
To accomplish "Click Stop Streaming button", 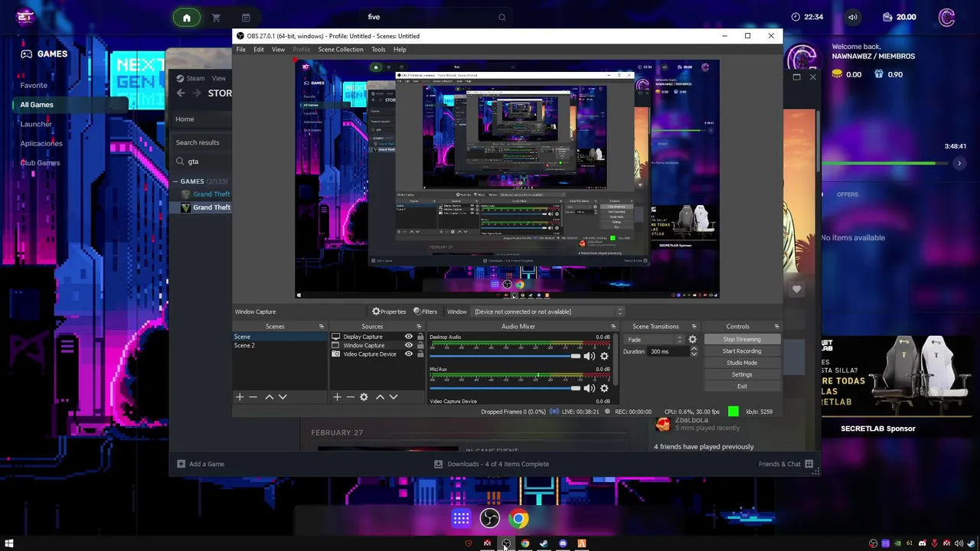I will pyautogui.click(x=742, y=339).
